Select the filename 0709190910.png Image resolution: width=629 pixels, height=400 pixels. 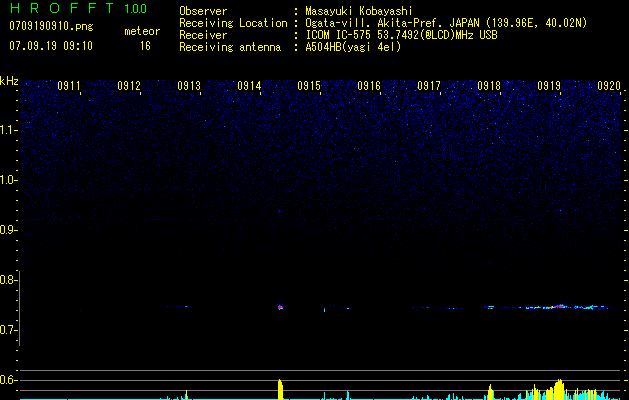tap(51, 26)
